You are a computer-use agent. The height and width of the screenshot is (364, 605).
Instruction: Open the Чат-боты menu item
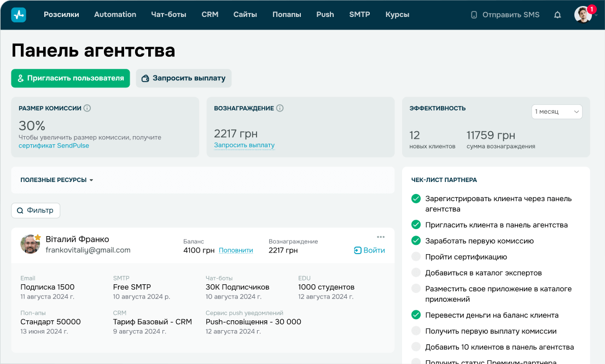(x=168, y=15)
